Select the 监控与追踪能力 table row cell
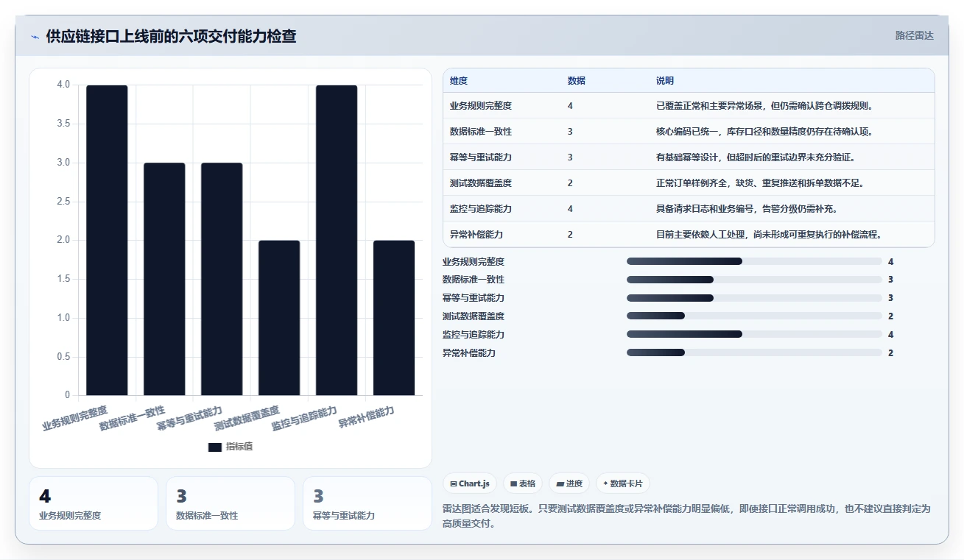964x560 pixels. pyautogui.click(x=481, y=209)
